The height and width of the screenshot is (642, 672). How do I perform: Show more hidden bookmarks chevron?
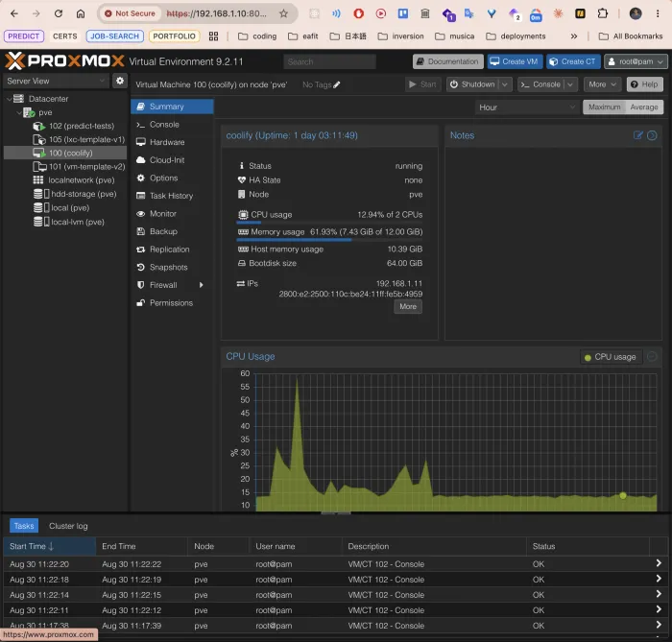[574, 36]
